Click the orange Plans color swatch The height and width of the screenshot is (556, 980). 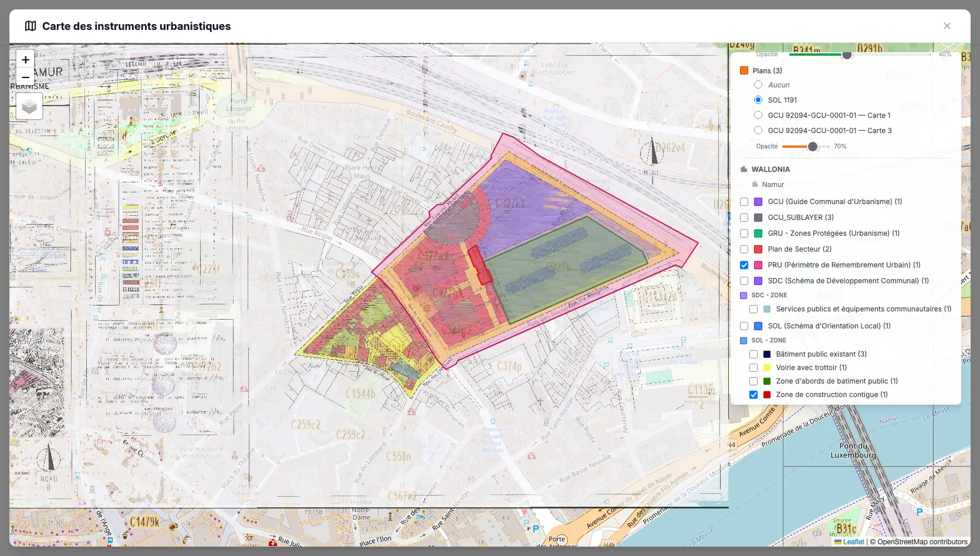744,70
